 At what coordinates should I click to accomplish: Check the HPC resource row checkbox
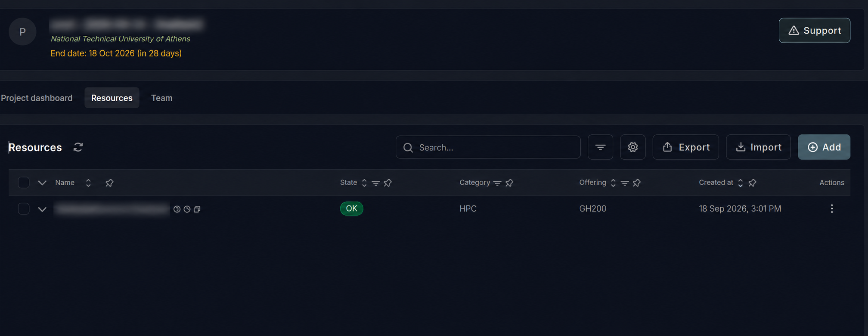click(x=24, y=209)
